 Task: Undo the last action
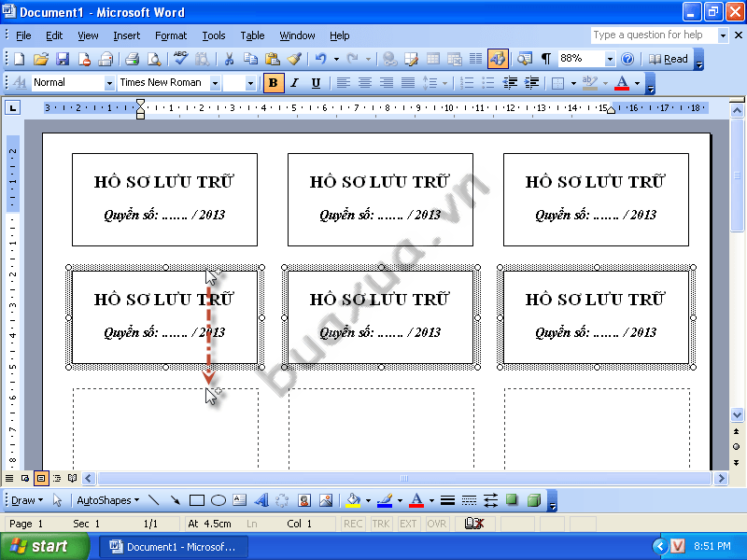pyautogui.click(x=320, y=59)
